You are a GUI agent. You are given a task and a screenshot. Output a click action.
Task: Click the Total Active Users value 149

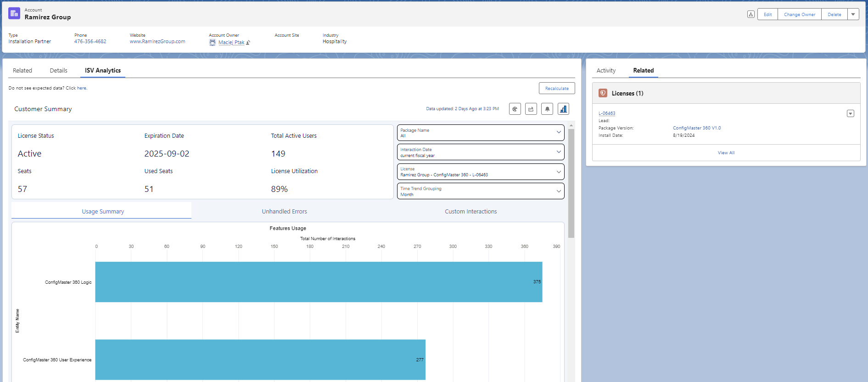(x=278, y=154)
